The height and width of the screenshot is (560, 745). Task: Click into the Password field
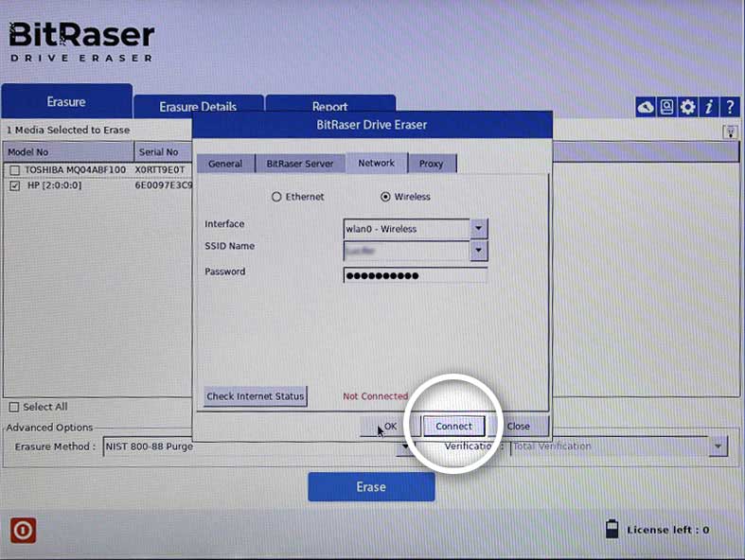[416, 275]
